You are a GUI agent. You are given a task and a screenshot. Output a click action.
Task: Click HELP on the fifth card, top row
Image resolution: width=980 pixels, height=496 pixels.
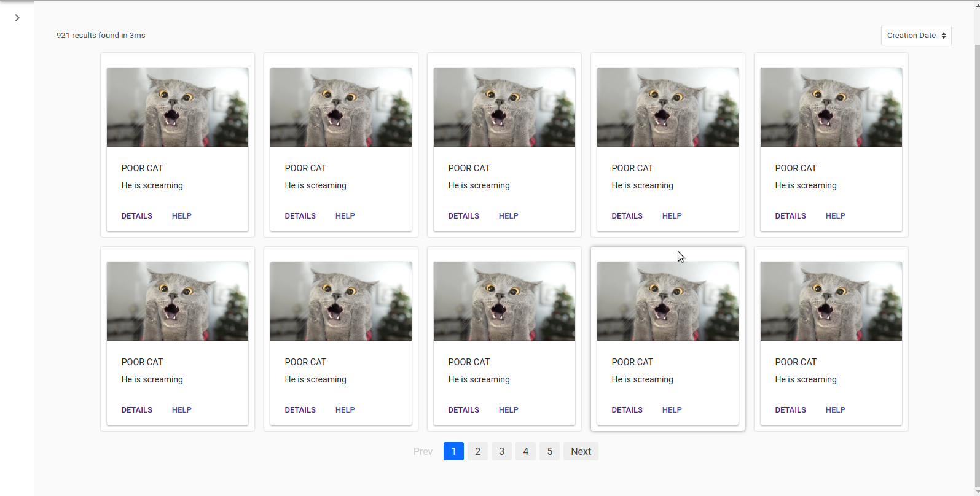pyautogui.click(x=836, y=215)
